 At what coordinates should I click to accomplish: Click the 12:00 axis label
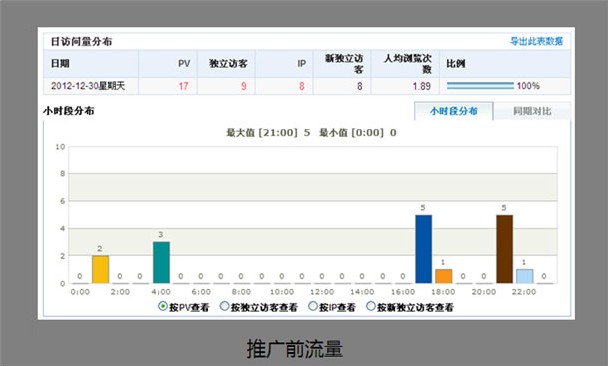click(322, 292)
